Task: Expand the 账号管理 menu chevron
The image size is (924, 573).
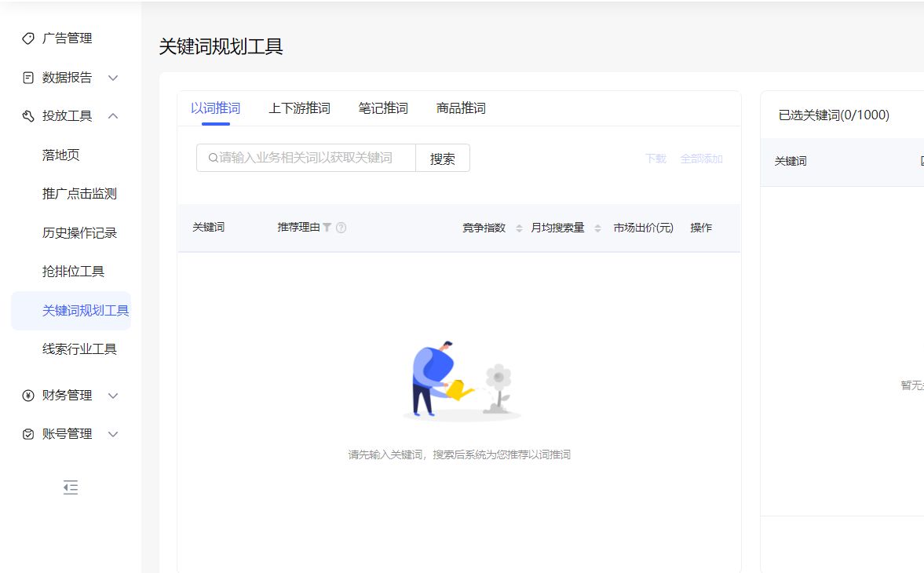Action: coord(113,434)
